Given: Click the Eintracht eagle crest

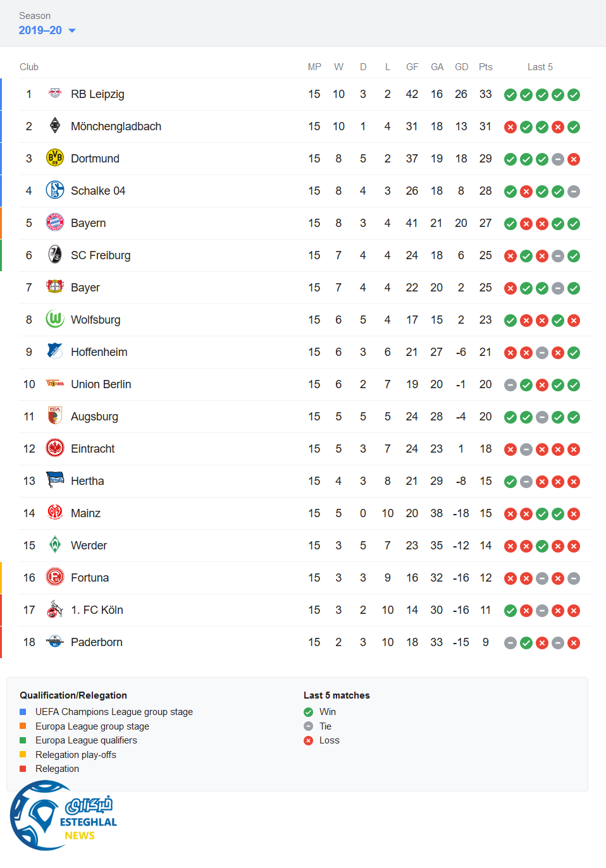Looking at the screenshot, I should [55, 448].
